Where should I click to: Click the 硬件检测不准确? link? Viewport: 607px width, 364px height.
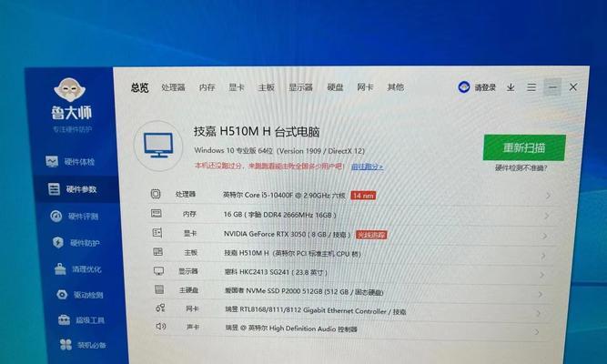click(x=521, y=168)
